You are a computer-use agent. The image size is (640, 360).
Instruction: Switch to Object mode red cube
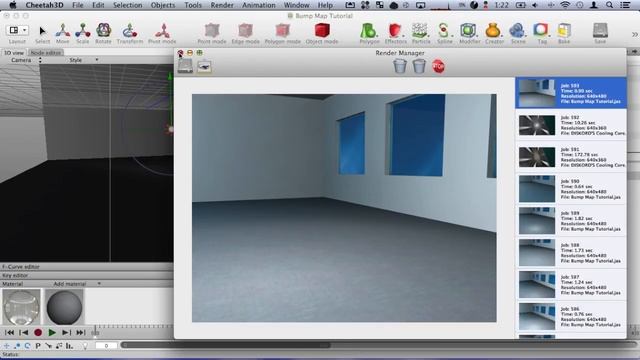[322, 31]
